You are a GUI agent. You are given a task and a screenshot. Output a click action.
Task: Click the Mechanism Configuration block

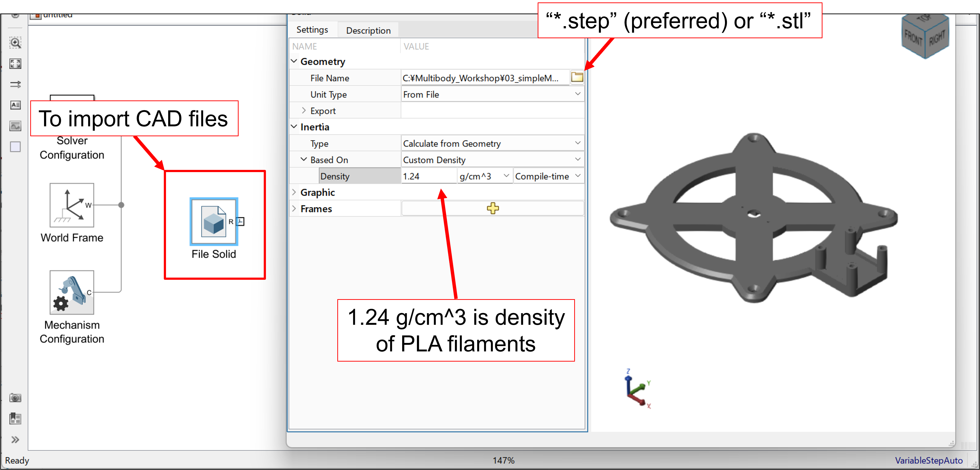click(x=72, y=292)
